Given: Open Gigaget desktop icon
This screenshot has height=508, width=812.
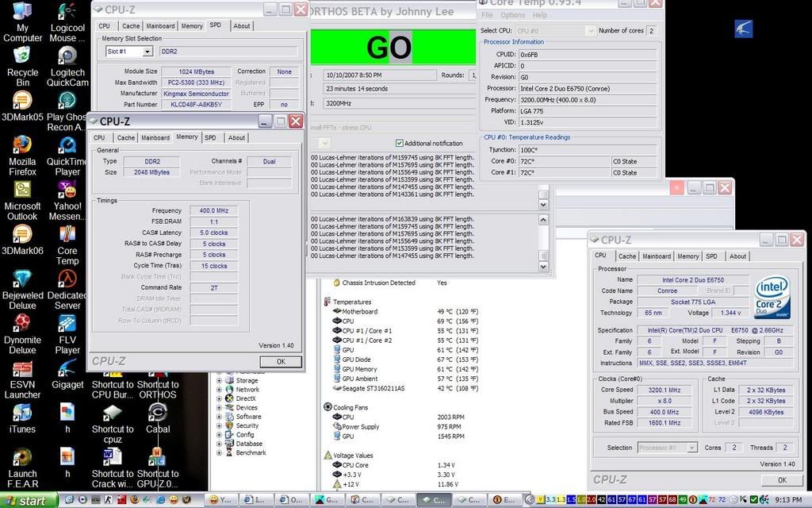Looking at the screenshot, I should coord(67,375).
